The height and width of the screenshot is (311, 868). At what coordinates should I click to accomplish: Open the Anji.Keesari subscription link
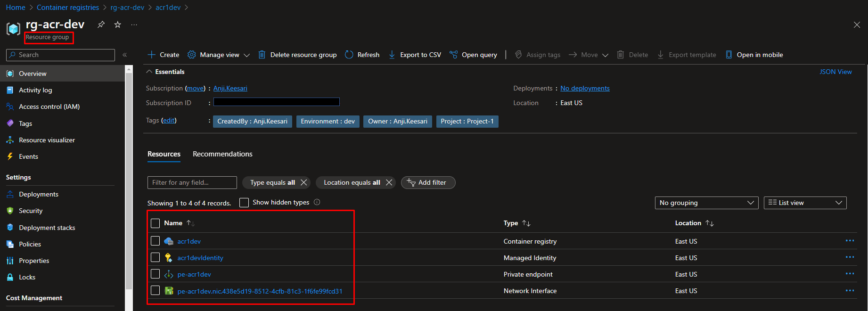pyautogui.click(x=230, y=88)
